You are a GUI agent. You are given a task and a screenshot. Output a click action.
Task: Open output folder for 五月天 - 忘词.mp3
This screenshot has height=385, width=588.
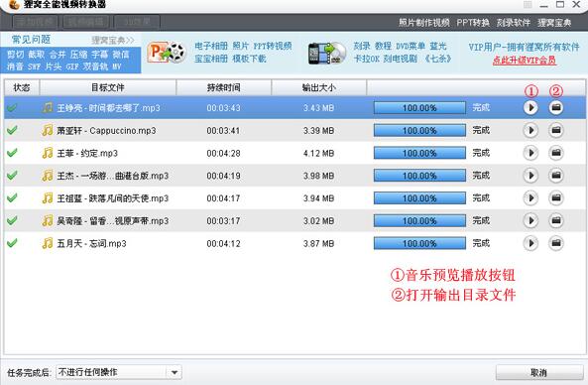pyautogui.click(x=555, y=243)
